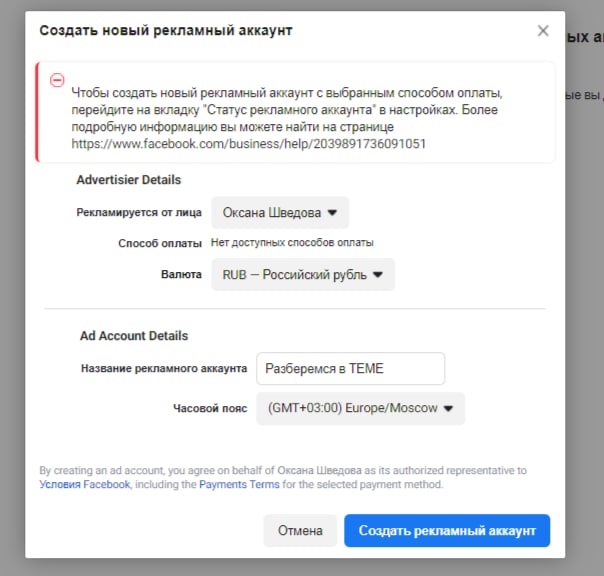
Task: Click the Рекламируется от лица label
Action: (139, 212)
